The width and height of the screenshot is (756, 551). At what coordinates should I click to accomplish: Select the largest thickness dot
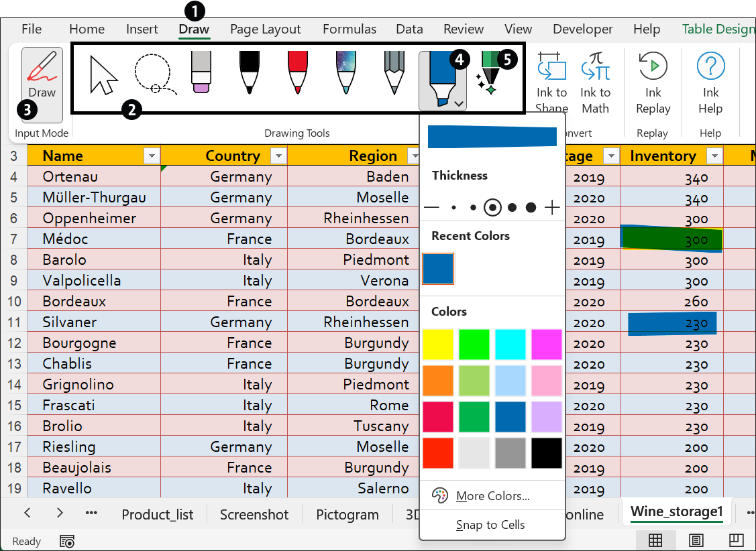pos(531,208)
